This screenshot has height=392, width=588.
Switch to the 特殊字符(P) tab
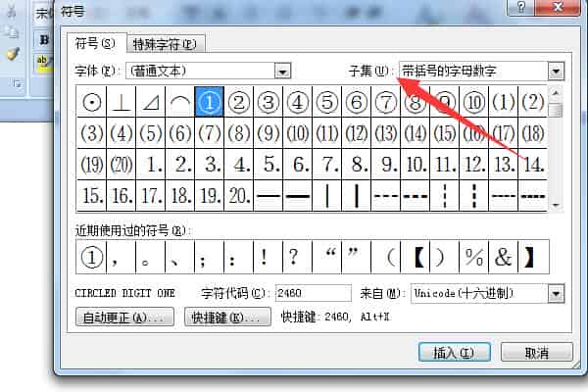(165, 45)
